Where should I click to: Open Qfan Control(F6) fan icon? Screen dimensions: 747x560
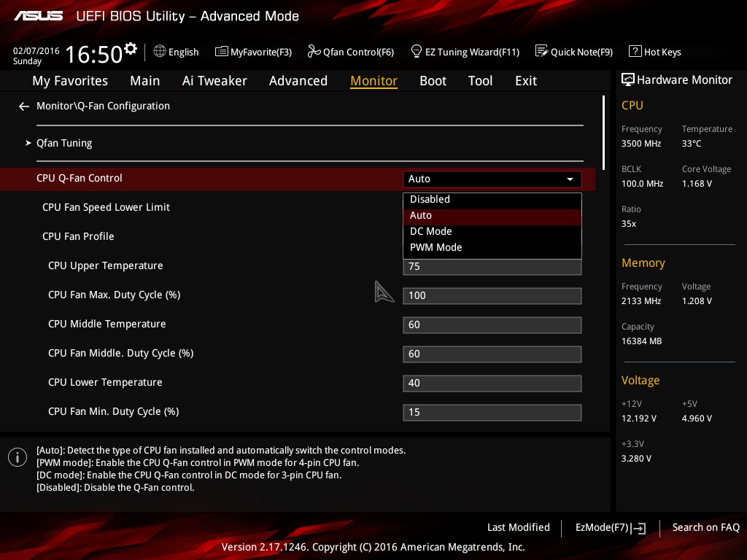coord(314,51)
